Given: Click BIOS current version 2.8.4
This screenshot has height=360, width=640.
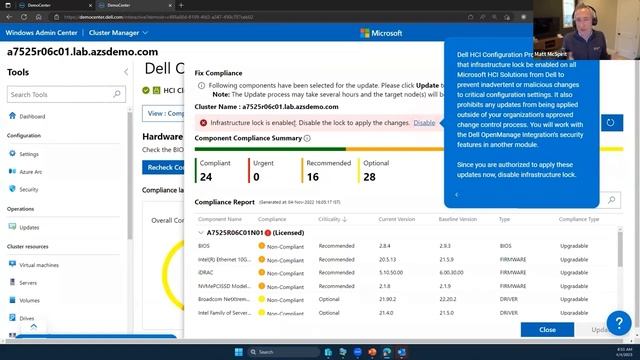Looking at the screenshot, I should click(x=384, y=246).
